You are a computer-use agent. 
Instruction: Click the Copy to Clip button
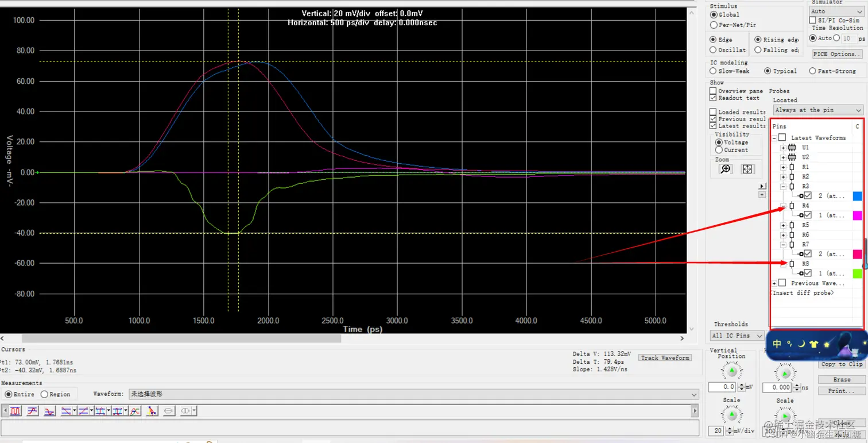[842, 364]
